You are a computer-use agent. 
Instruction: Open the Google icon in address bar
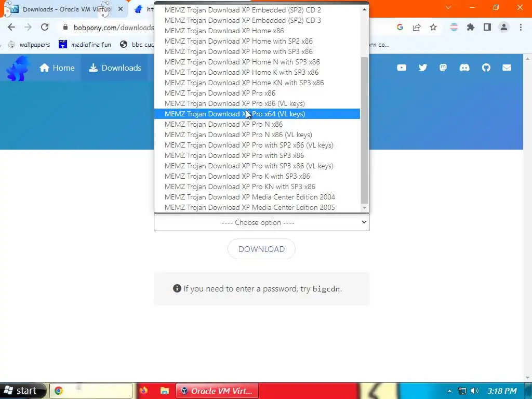tap(400, 28)
